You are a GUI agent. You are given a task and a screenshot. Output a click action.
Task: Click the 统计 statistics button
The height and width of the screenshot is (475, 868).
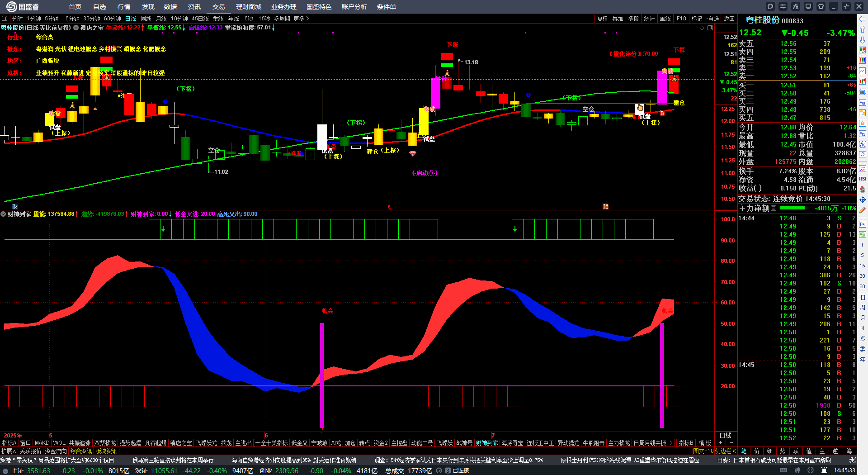click(x=649, y=19)
